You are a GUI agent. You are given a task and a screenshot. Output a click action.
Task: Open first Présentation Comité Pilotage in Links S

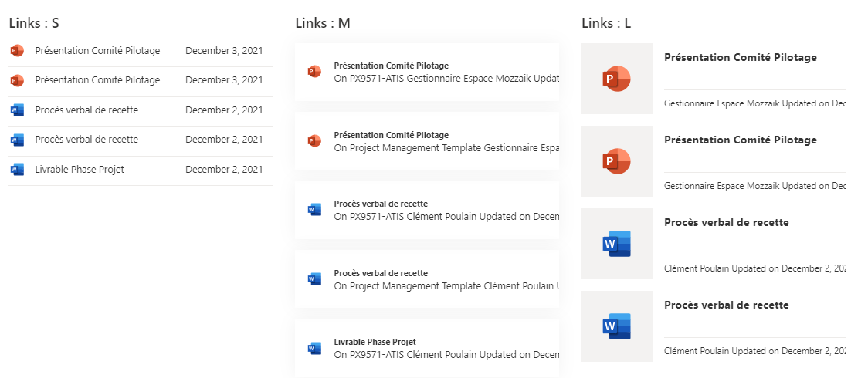pos(97,51)
